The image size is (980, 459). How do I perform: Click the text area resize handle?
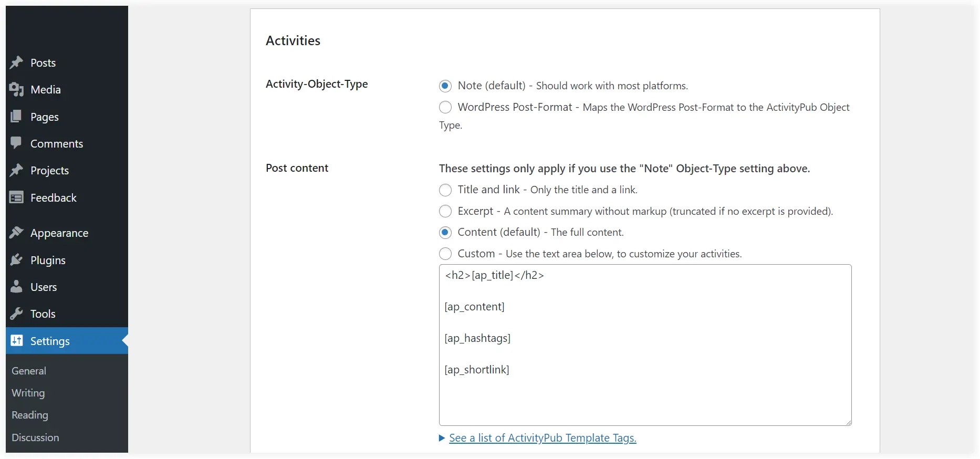pyautogui.click(x=848, y=422)
